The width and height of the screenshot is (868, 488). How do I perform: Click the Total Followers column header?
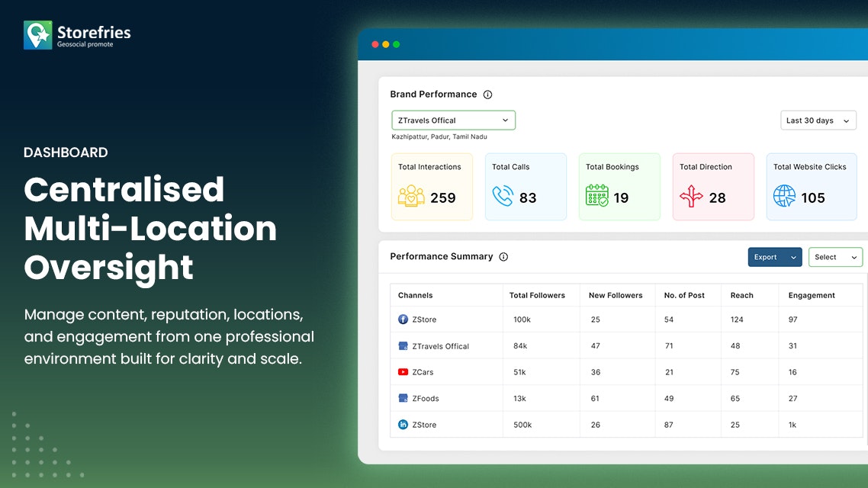pyautogui.click(x=537, y=295)
